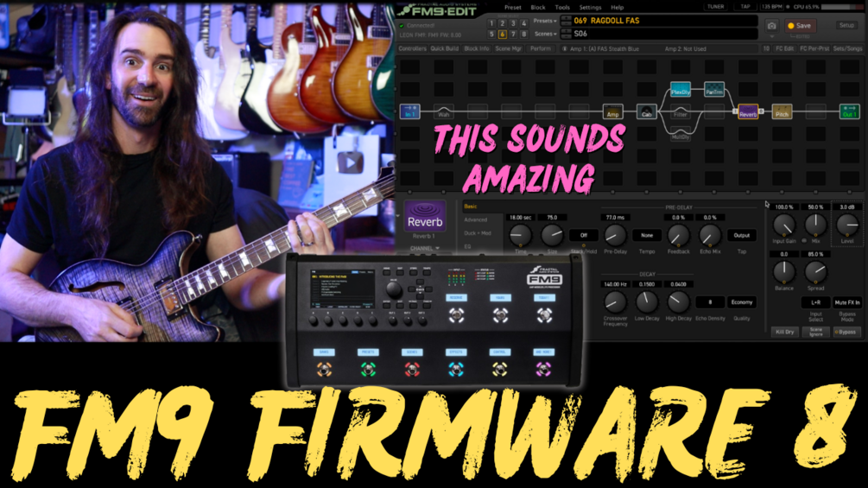The width and height of the screenshot is (868, 488).
Task: Select scene 5 in scene selector
Action: tap(491, 35)
